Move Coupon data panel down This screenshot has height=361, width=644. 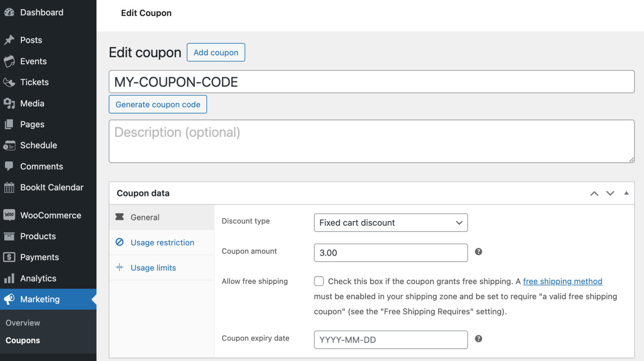(x=610, y=194)
